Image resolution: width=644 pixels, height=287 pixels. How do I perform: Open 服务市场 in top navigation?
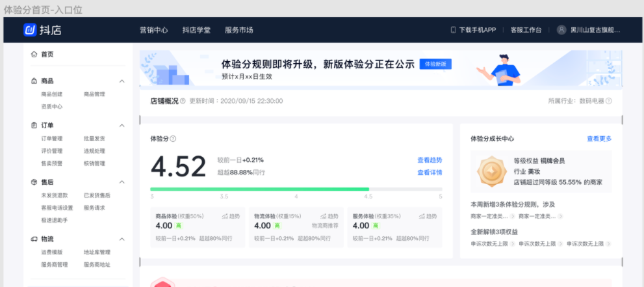(x=239, y=30)
